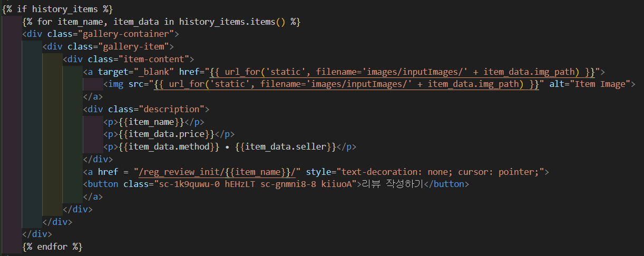Click the {{item_name}} paragraph line
644x256 pixels.
pyautogui.click(x=154, y=122)
